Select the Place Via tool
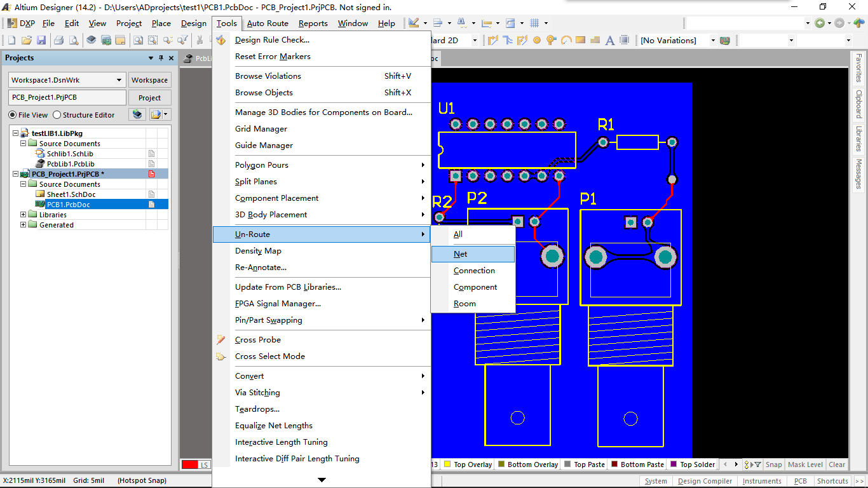The width and height of the screenshot is (868, 488). click(x=552, y=40)
